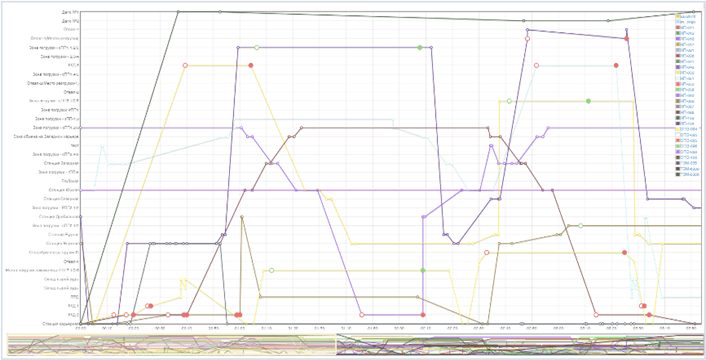
Task: Select the filled red marker at the dark-purple peak
Action: 626,39
